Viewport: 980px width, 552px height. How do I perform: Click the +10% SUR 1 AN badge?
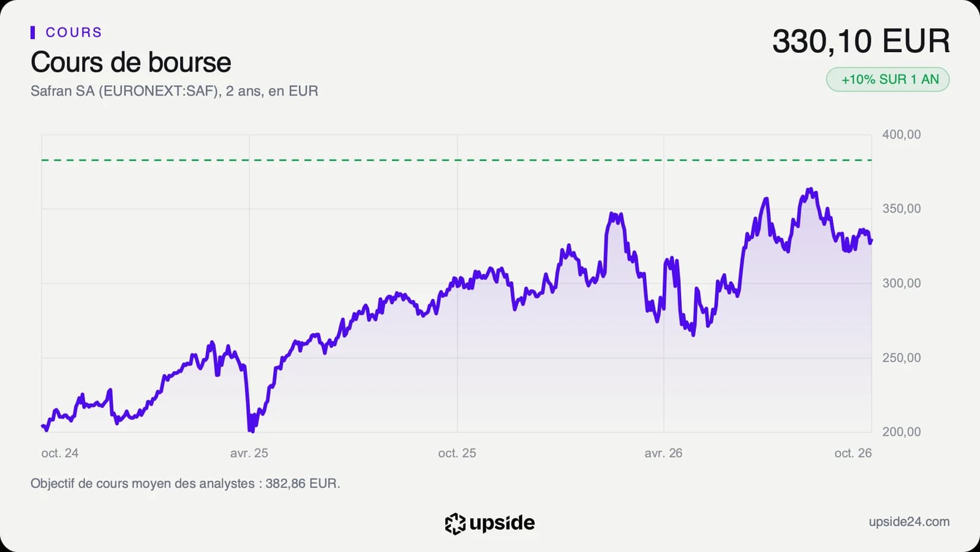(888, 80)
